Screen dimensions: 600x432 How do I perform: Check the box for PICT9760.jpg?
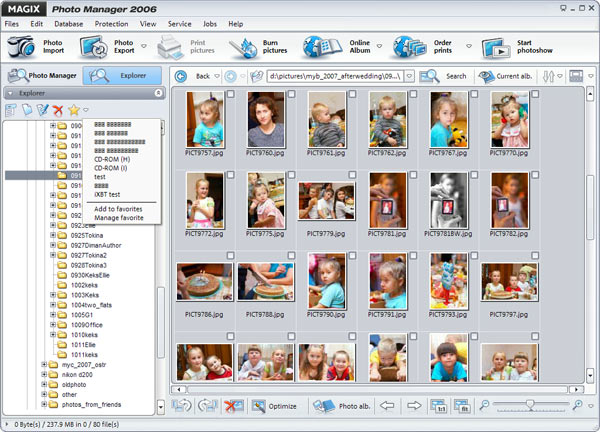292,94
